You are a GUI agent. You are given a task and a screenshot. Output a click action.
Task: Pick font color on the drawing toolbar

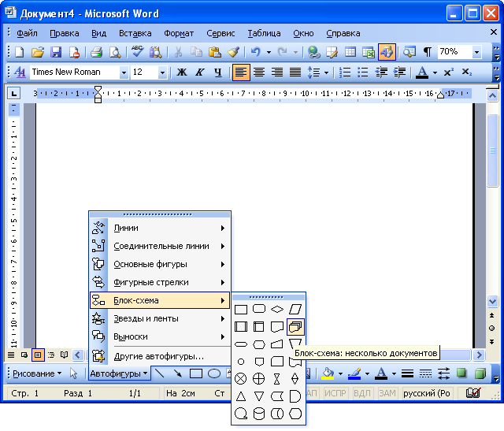(x=381, y=373)
